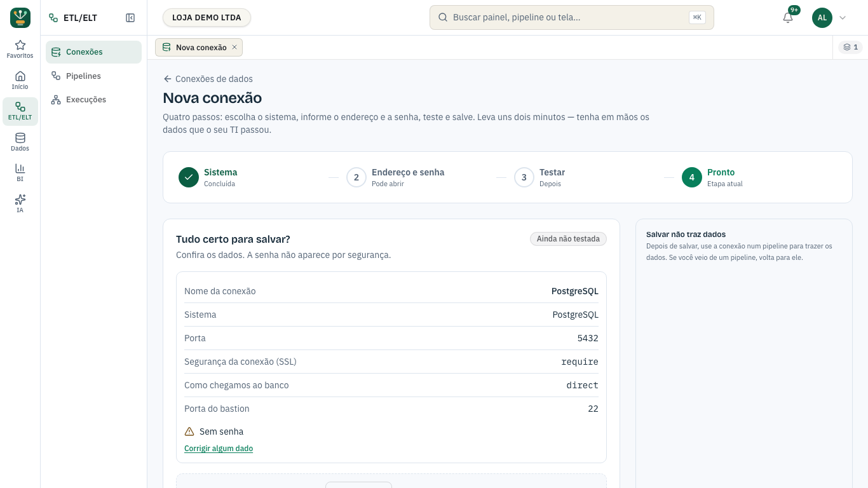Close the Nova conexão tab

(x=234, y=47)
